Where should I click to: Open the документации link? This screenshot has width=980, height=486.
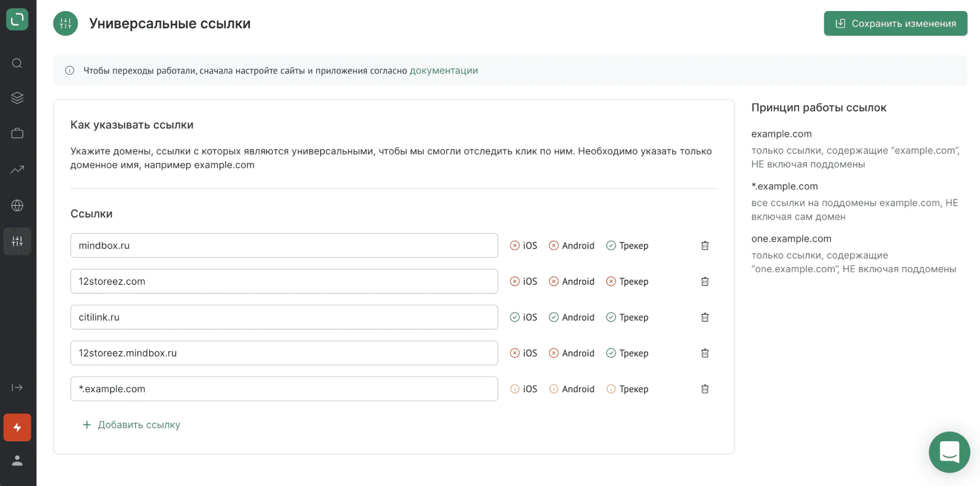pyautogui.click(x=443, y=70)
